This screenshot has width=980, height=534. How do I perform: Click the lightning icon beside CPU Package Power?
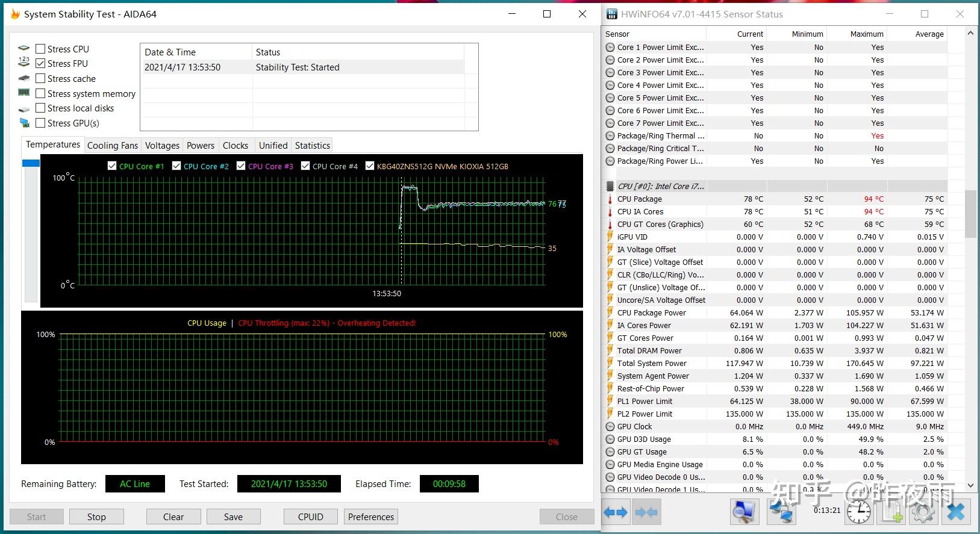(610, 312)
